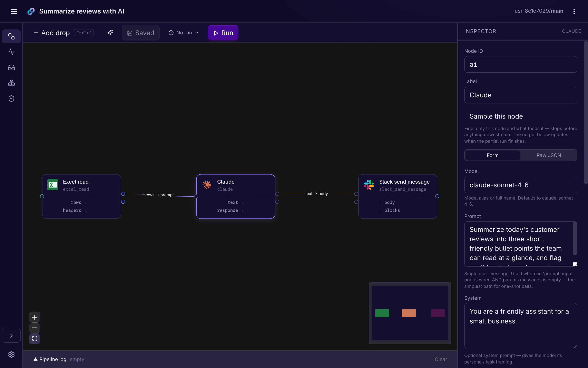588x368 pixels.
Task: Click the Prompt text area resize handle
Action: coord(575,264)
